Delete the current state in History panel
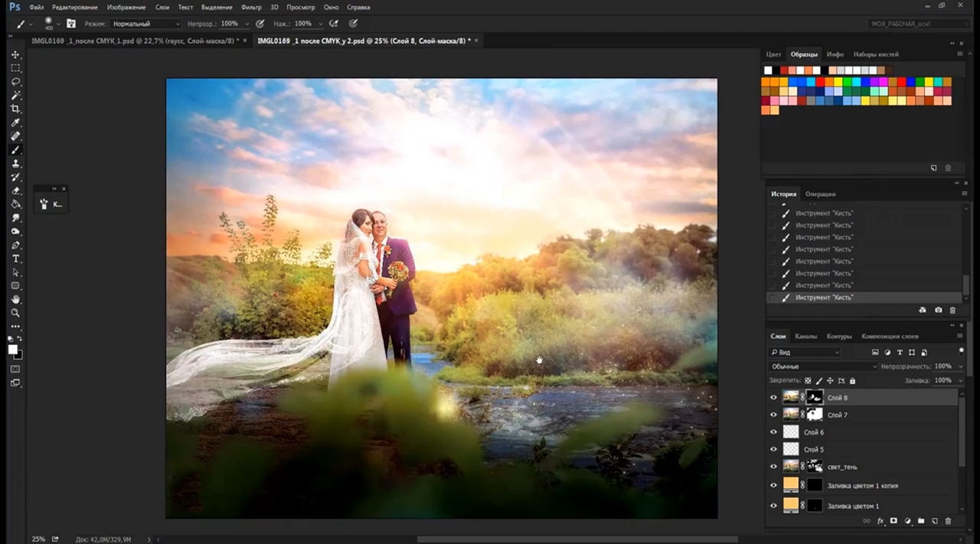Image resolution: width=980 pixels, height=544 pixels. click(x=952, y=310)
